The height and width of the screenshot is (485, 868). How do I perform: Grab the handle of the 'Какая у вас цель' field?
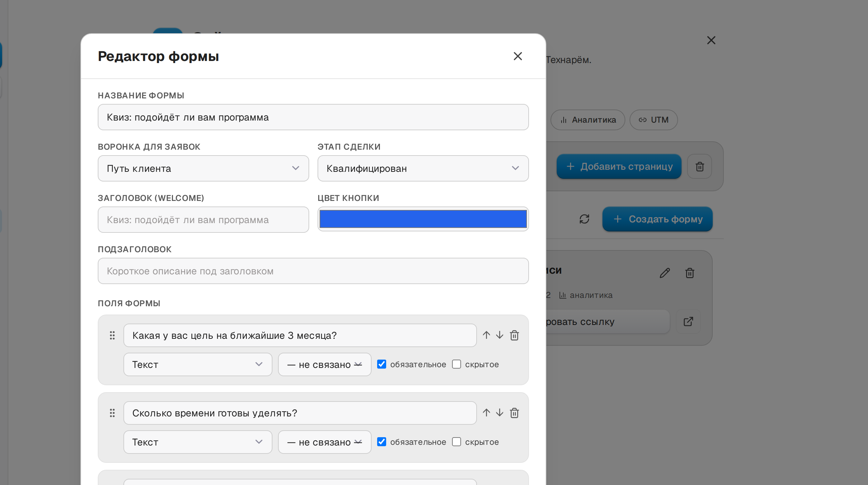(112, 335)
